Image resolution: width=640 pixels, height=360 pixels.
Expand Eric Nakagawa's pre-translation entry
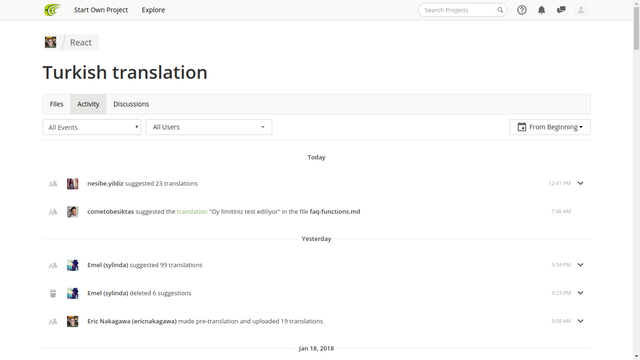pyautogui.click(x=580, y=321)
